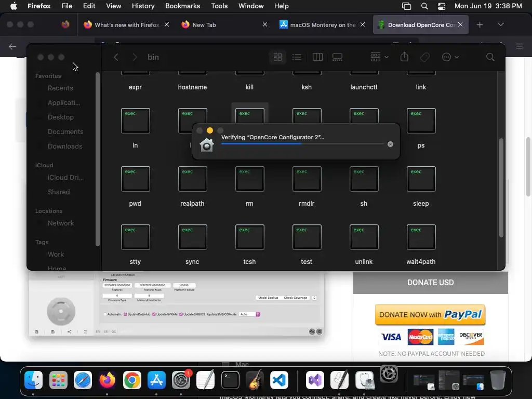Open the History menu
The width and height of the screenshot is (532, 399).
(143, 6)
